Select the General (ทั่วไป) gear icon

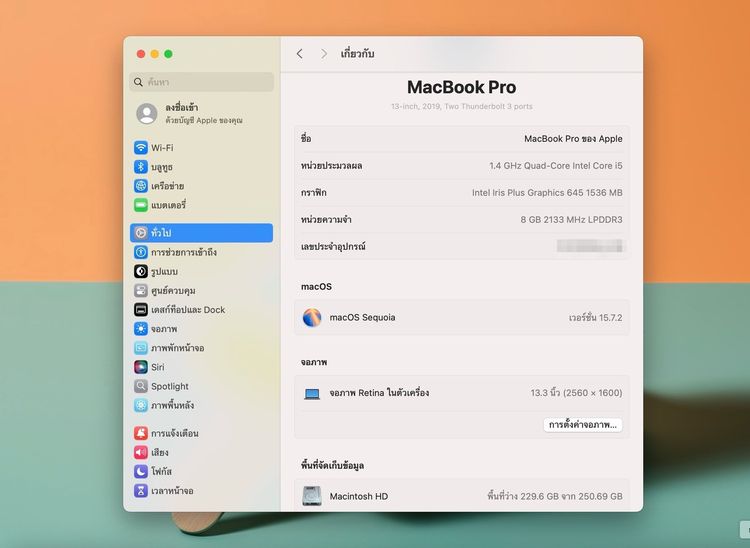pos(141,233)
